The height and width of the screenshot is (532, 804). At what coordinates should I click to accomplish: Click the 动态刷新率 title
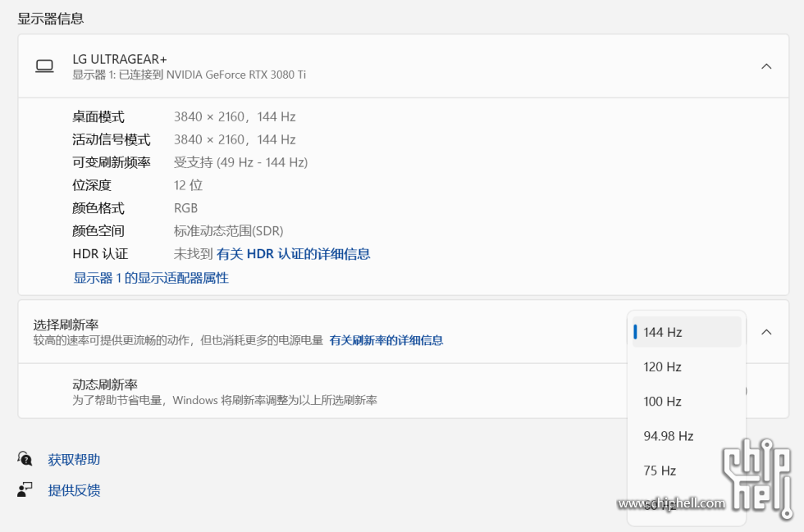click(x=105, y=385)
